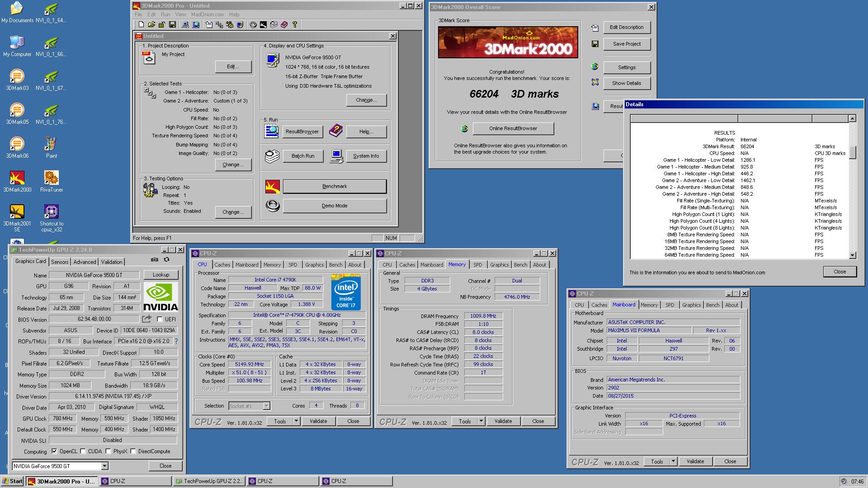
Task: Open Caches tab in CPU-Z processor window
Action: click(222, 265)
